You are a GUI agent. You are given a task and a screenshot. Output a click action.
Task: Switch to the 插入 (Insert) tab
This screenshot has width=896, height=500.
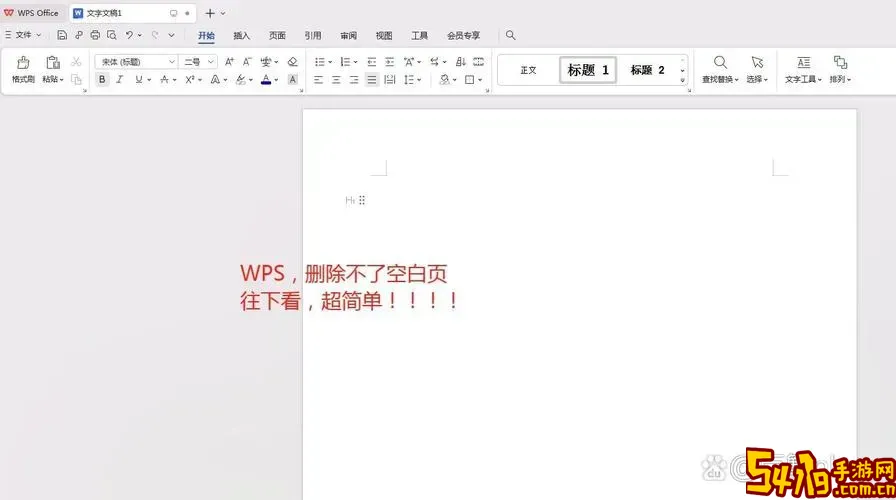pyautogui.click(x=242, y=35)
